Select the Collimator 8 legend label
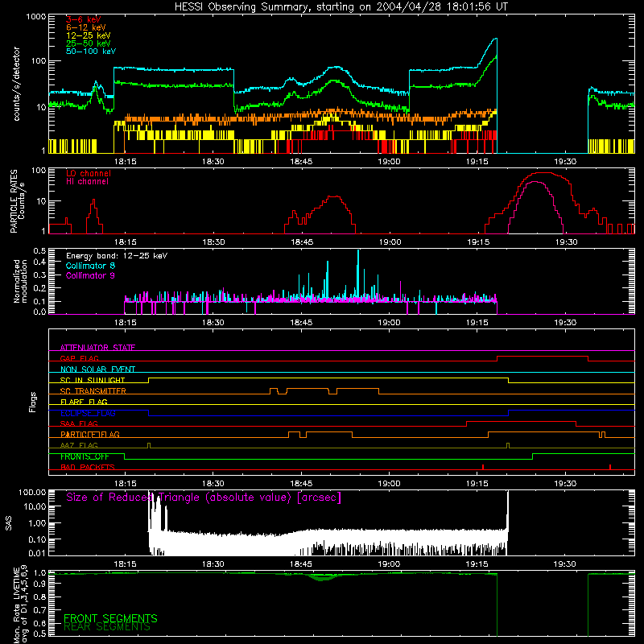 (x=90, y=266)
